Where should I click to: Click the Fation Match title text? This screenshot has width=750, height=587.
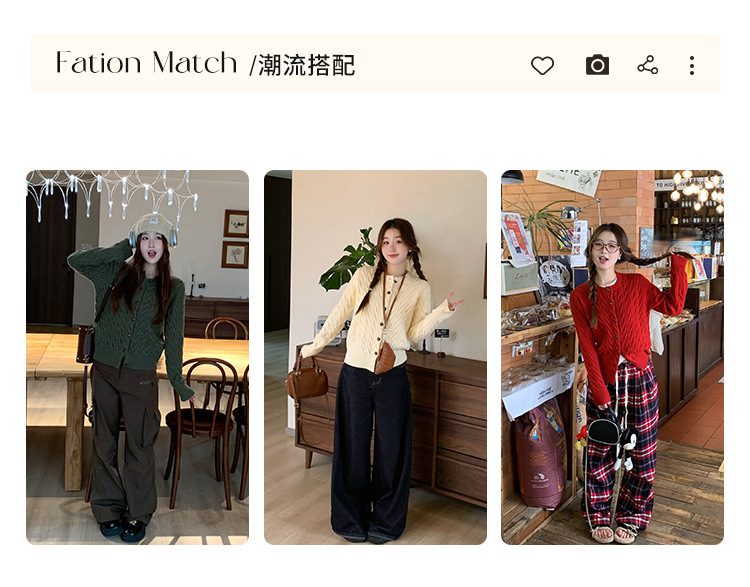tap(146, 63)
